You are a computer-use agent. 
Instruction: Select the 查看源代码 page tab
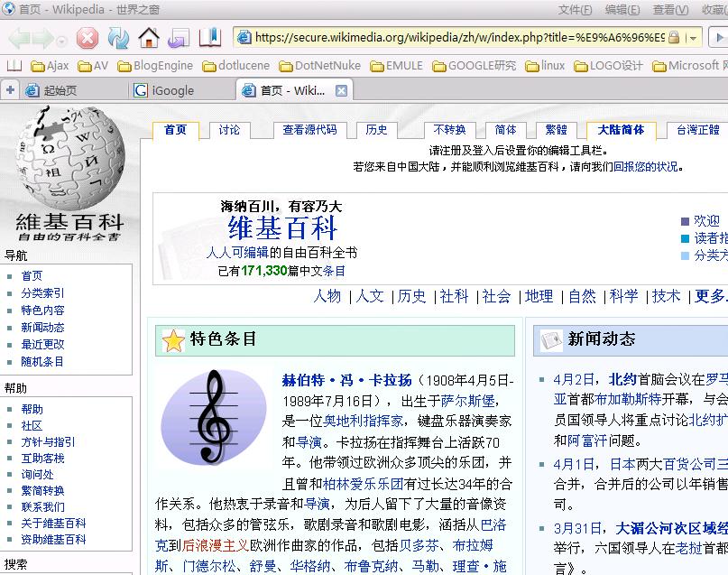(x=309, y=130)
